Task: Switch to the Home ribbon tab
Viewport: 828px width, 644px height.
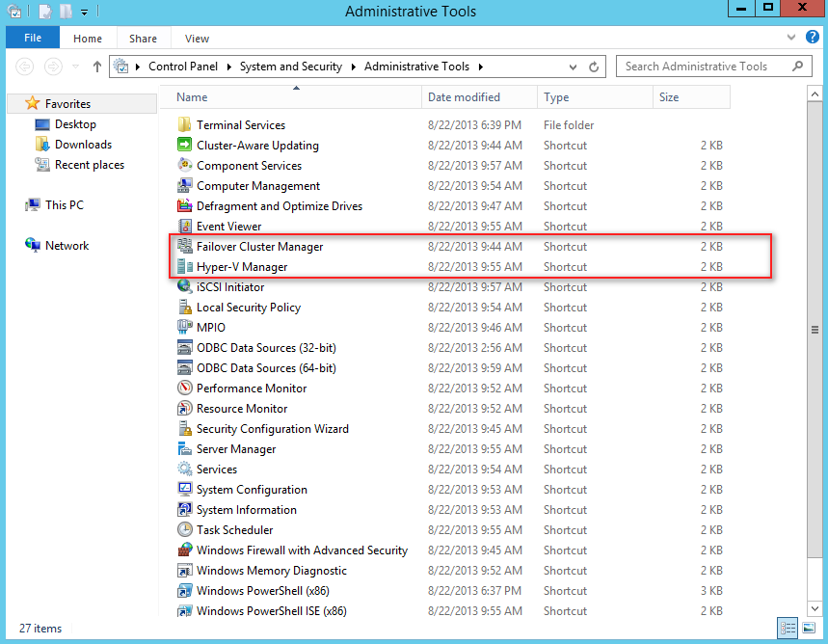Action: coord(88,39)
